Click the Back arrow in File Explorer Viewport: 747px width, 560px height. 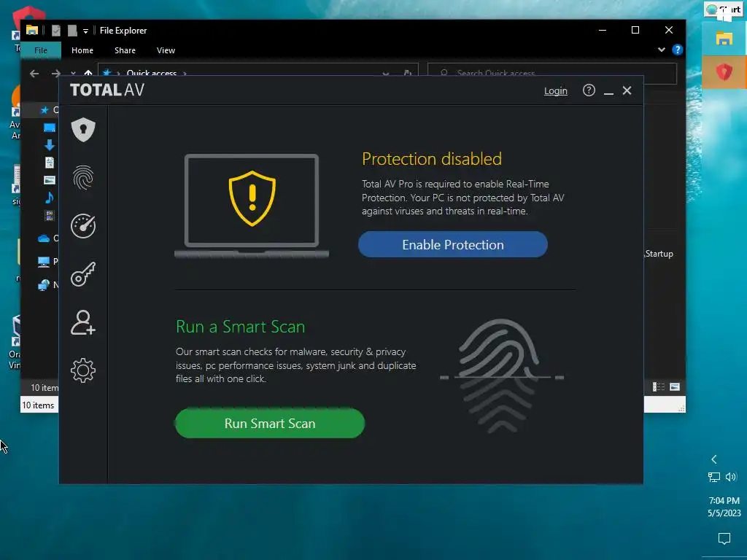click(34, 74)
